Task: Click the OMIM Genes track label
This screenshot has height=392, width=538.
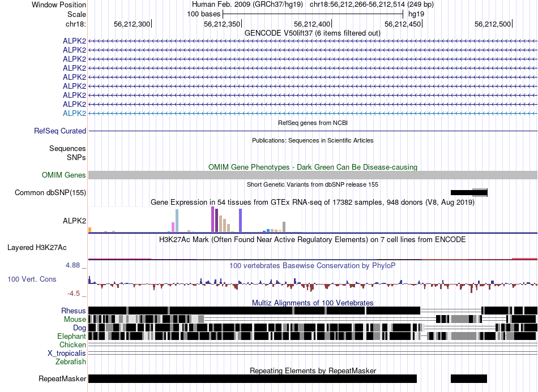Action: tap(63, 175)
